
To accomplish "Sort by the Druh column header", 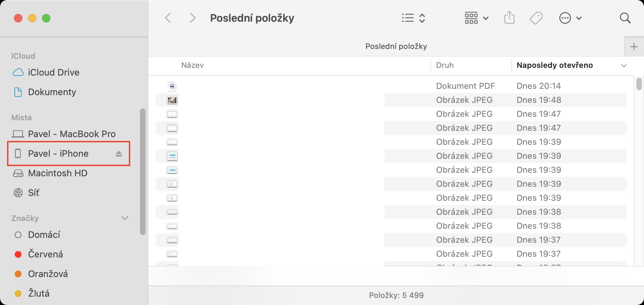I will (x=445, y=65).
